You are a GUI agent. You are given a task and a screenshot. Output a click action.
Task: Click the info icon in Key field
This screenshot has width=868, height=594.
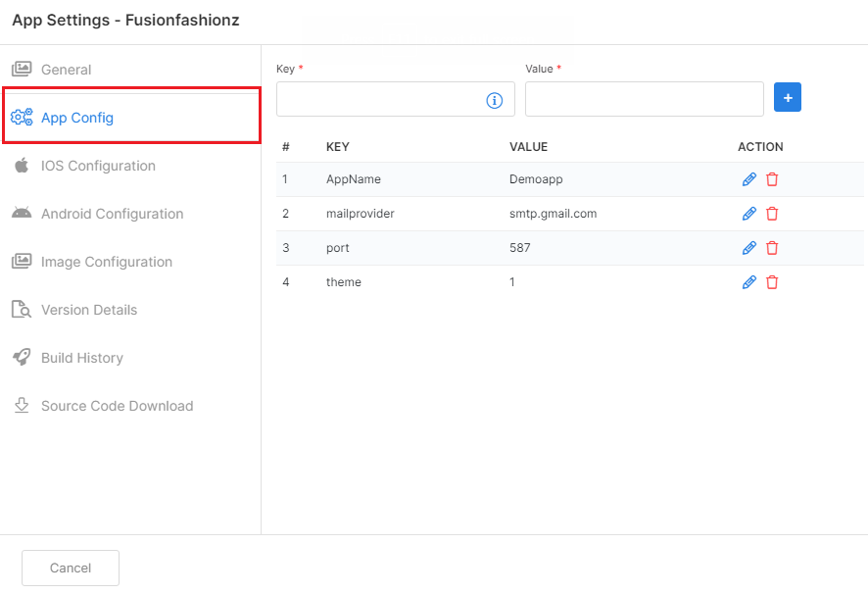[495, 100]
